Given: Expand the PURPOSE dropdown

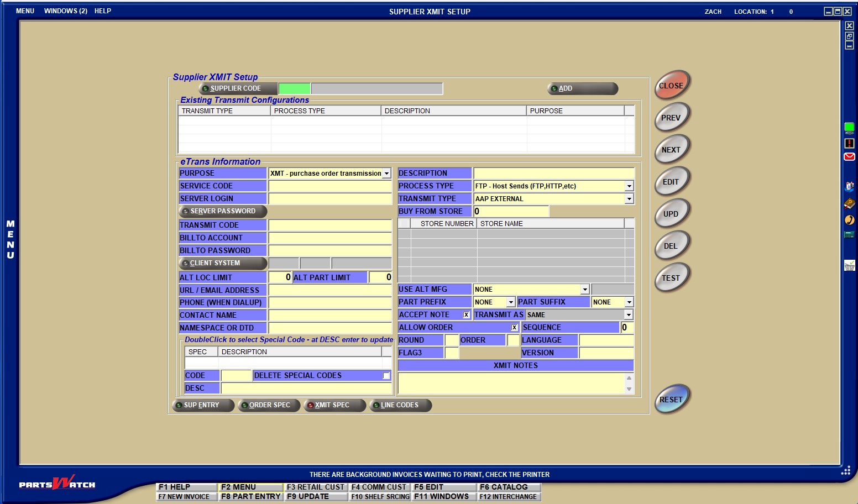Looking at the screenshot, I should [x=386, y=174].
